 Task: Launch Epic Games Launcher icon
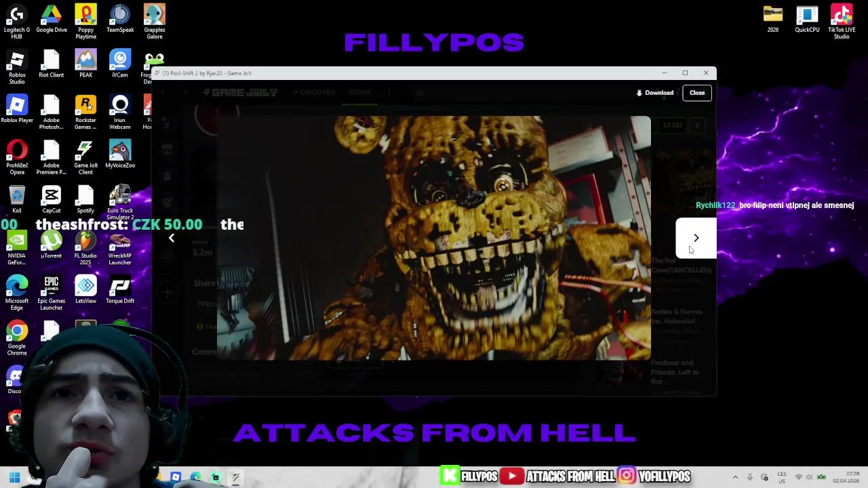[52, 293]
